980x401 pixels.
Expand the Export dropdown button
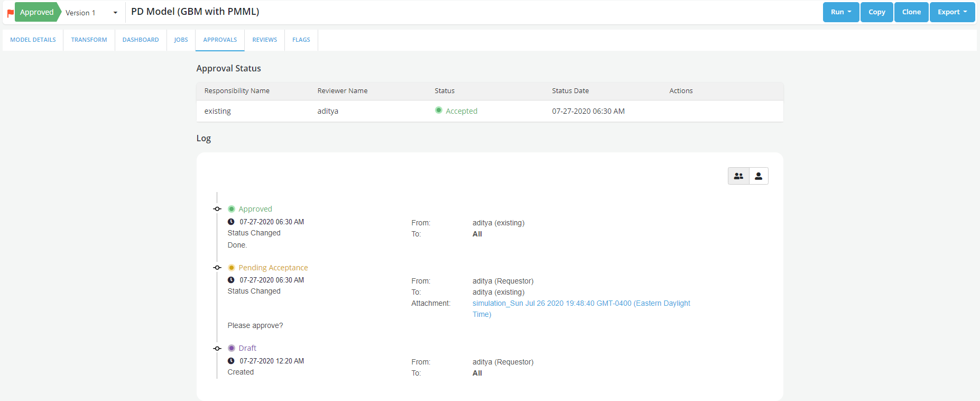click(952, 12)
